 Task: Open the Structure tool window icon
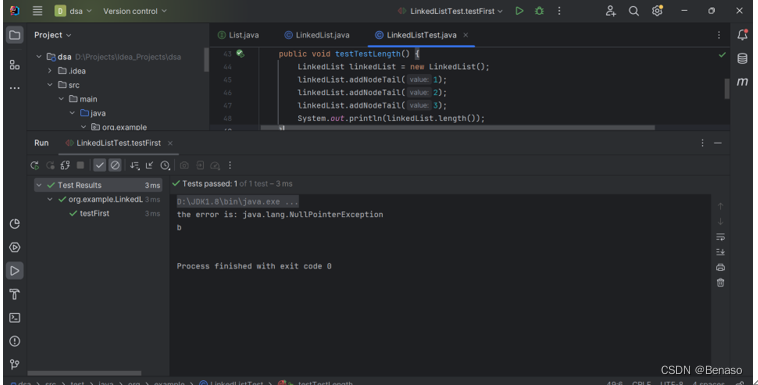click(15, 64)
